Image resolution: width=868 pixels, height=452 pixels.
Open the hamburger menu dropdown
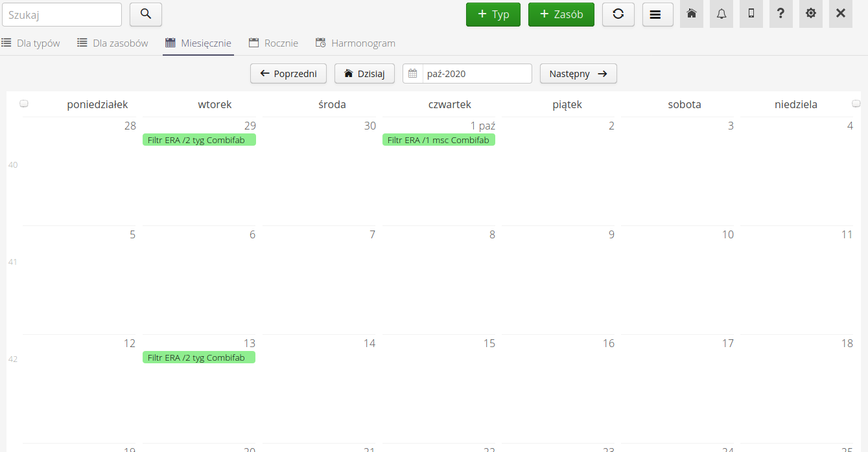click(x=657, y=14)
